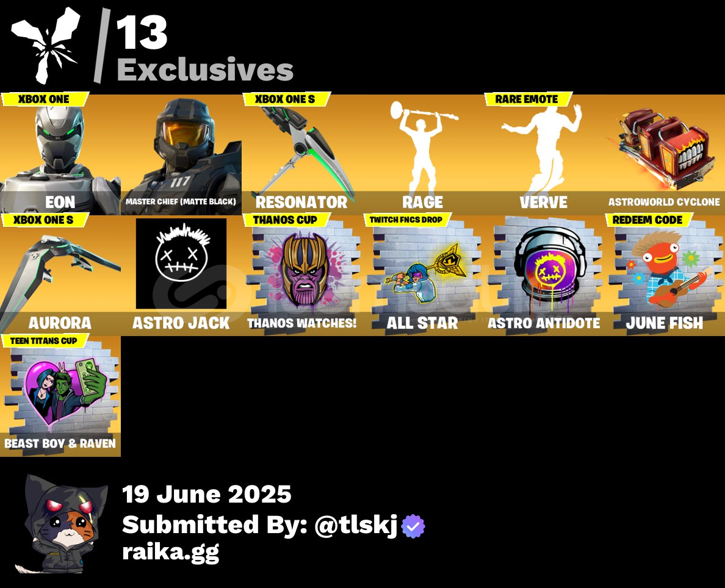Open the June Fish spray item

pyautogui.click(x=665, y=276)
